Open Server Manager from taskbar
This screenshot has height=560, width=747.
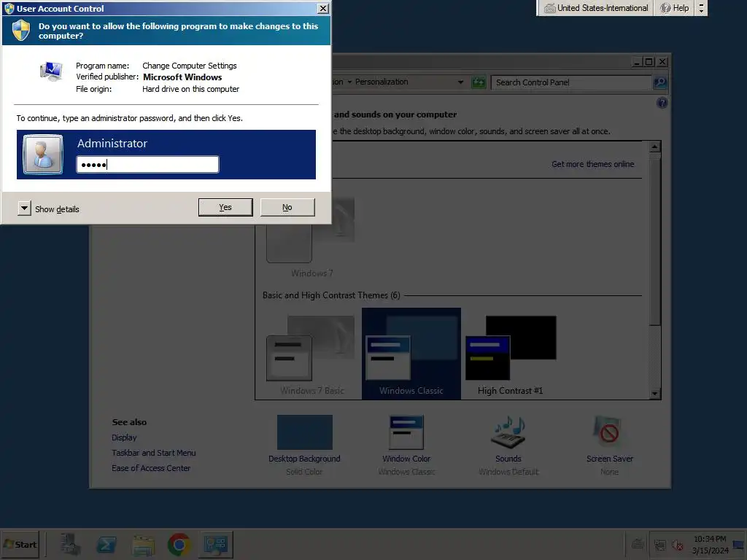pyautogui.click(x=71, y=544)
